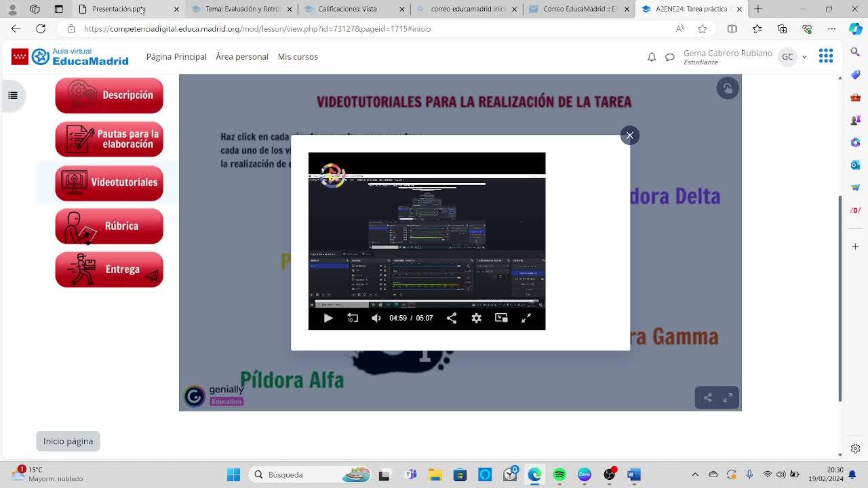Viewport: 868px width, 488px height.
Task: Toggle Genially interactivity hint button
Action: [728, 88]
